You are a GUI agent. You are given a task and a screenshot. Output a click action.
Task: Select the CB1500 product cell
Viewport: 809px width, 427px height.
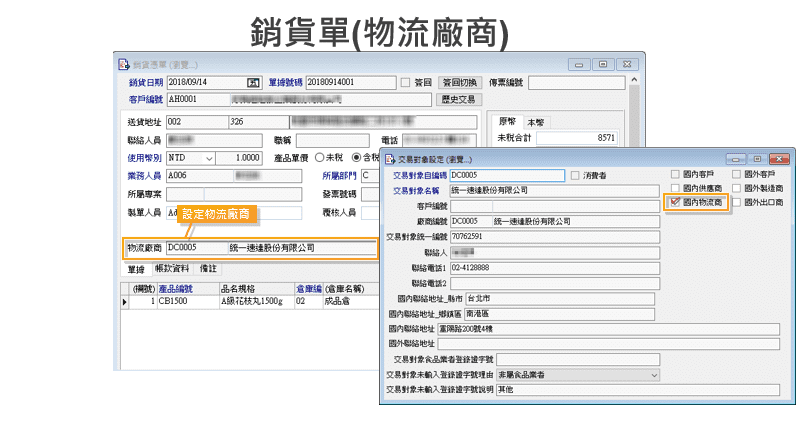click(188, 302)
